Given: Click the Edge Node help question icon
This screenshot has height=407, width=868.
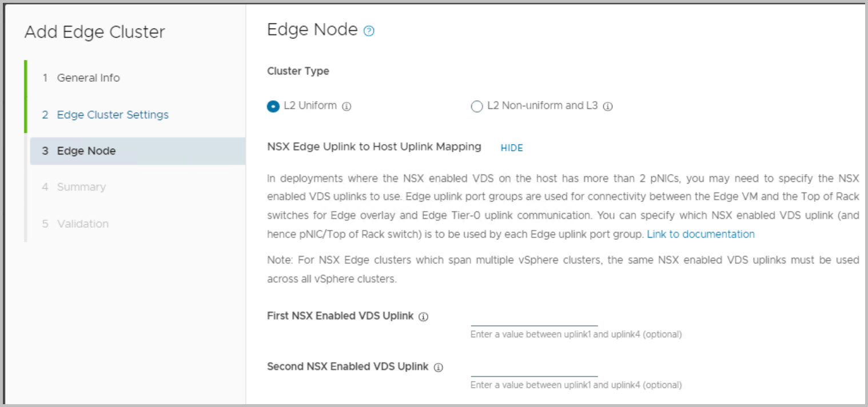Looking at the screenshot, I should 369,31.
